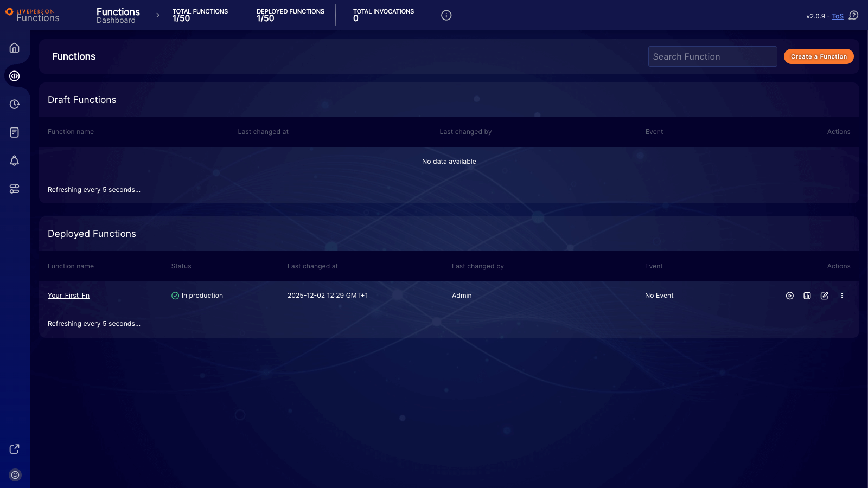
Task: Open invocation history via the clock icon
Action: click(15, 104)
